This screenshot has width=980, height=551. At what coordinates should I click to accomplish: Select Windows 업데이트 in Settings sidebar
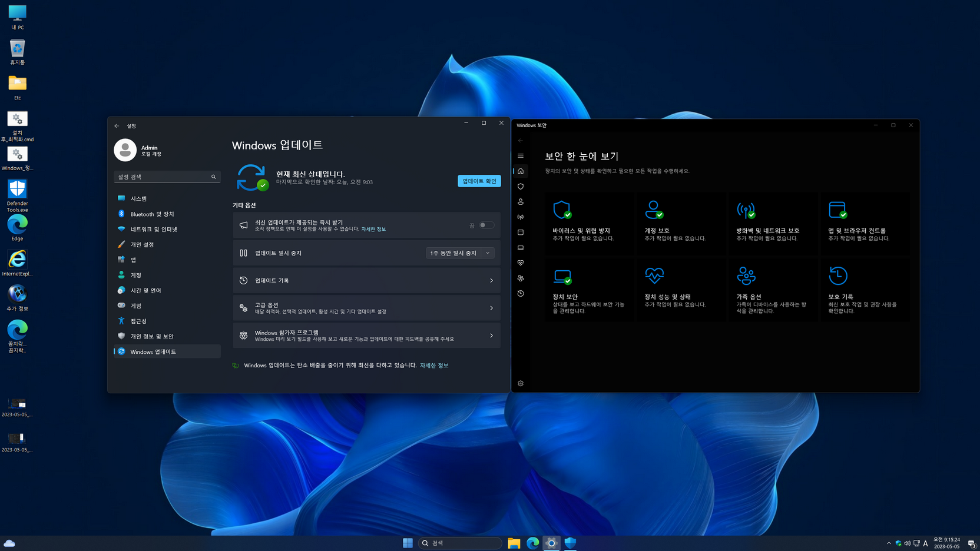167,351
